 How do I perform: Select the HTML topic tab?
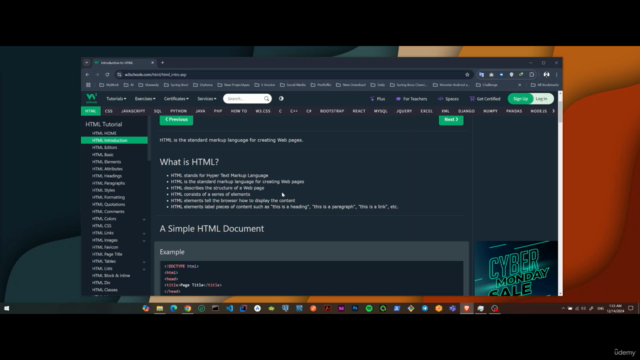pyautogui.click(x=91, y=111)
